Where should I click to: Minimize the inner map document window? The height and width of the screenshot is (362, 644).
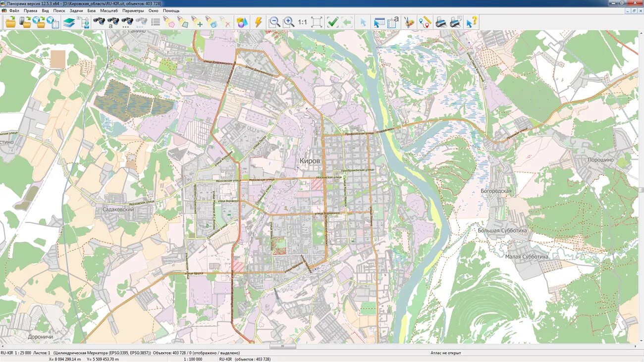[x=628, y=10]
